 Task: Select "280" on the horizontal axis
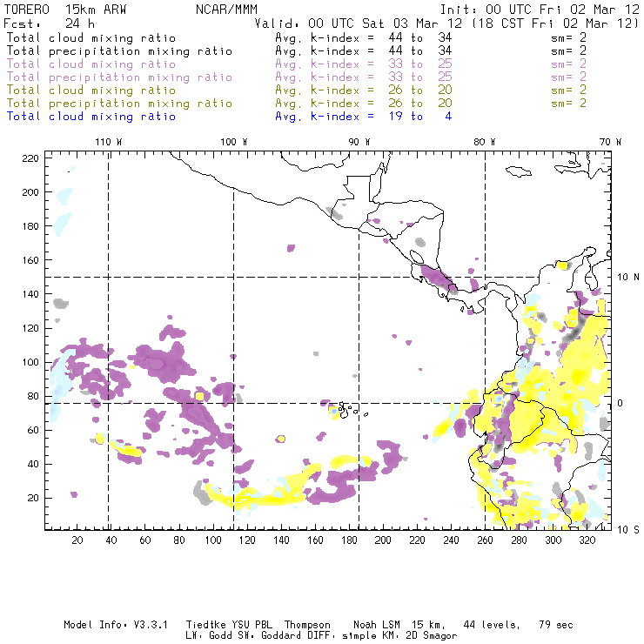point(520,540)
